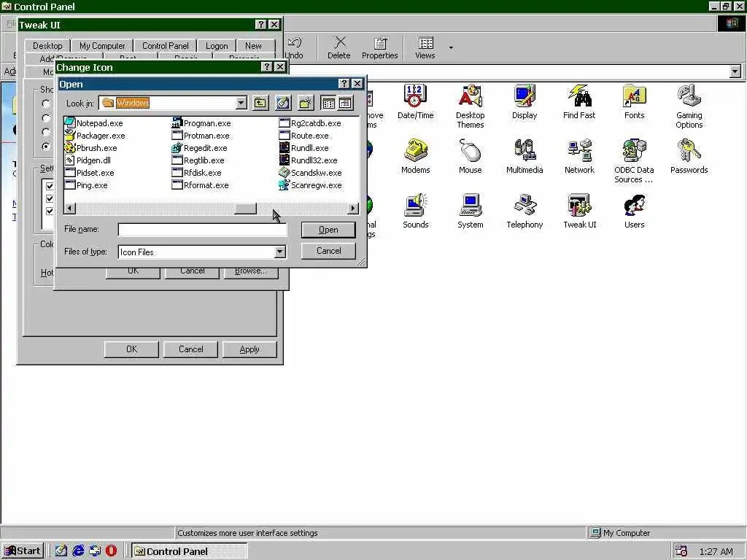
Task: Select Notepad.exe in the file list
Action: pyautogui.click(x=94, y=122)
